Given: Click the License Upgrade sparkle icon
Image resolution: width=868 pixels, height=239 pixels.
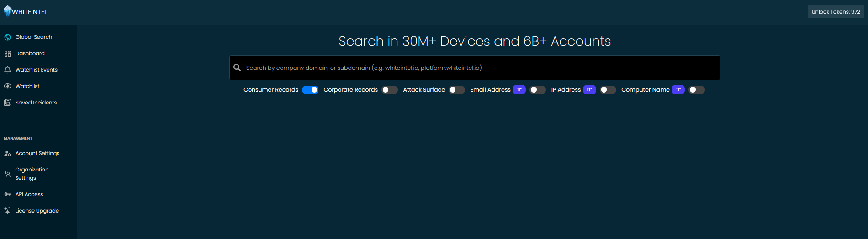Looking at the screenshot, I should click(x=7, y=211).
